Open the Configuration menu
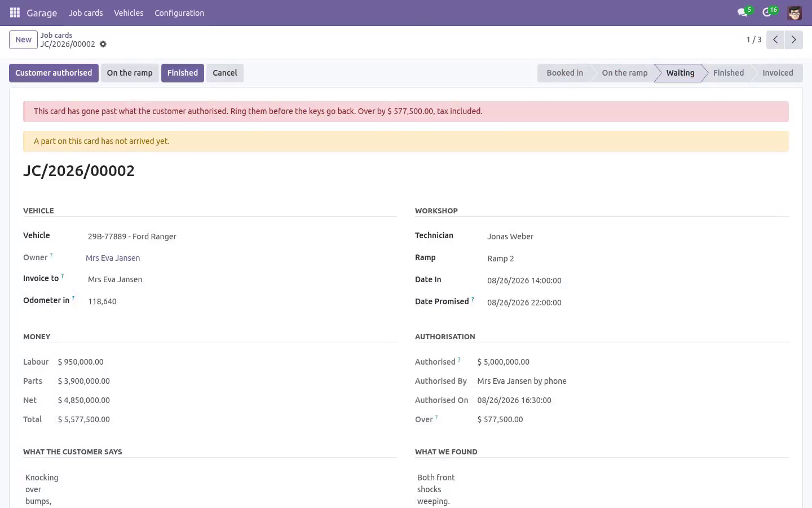The width and height of the screenshot is (812, 508). click(179, 12)
